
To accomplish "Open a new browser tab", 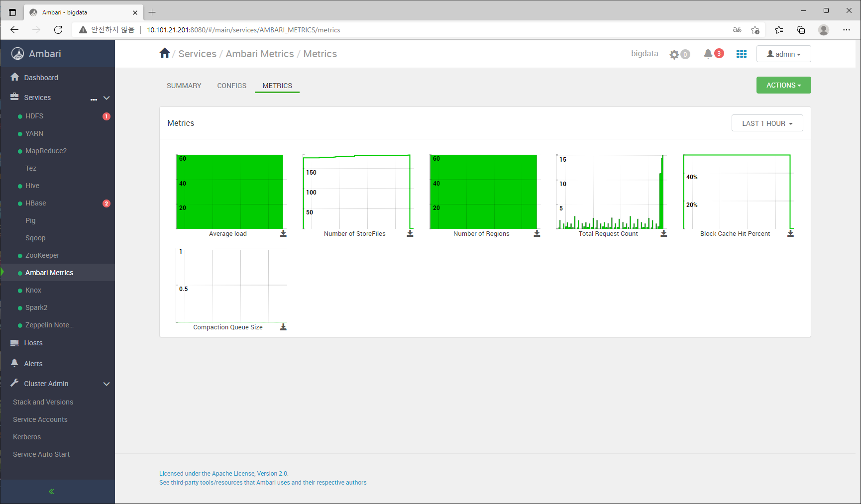I will click(x=152, y=12).
